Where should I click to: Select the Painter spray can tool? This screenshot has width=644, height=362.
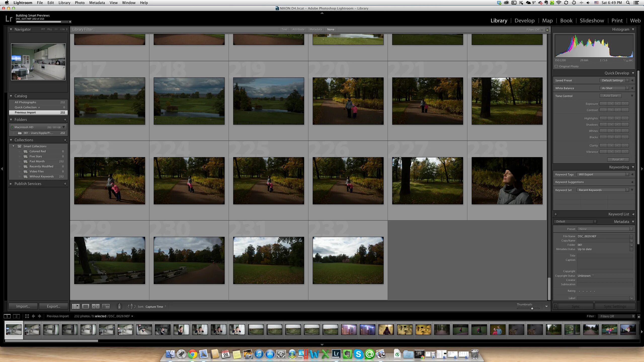tap(119, 306)
